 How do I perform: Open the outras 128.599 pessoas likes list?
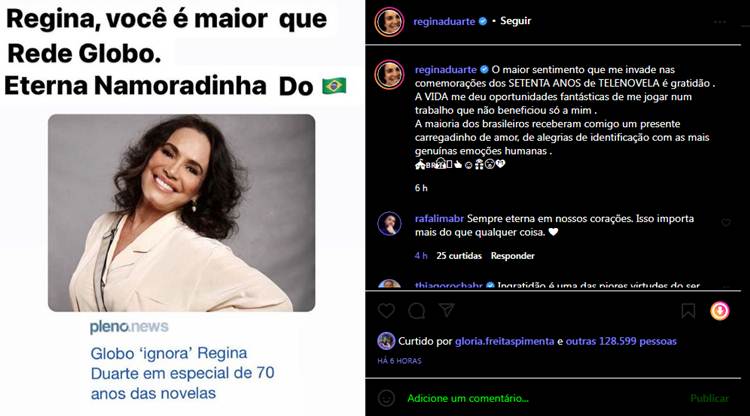pos(621,341)
